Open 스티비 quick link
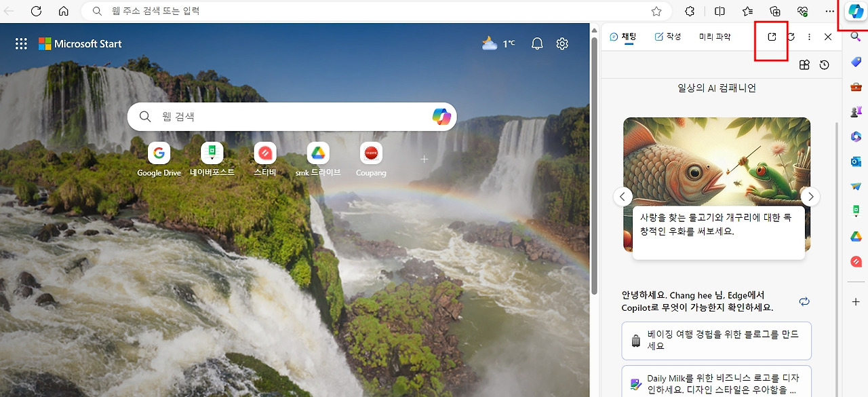 [265, 160]
